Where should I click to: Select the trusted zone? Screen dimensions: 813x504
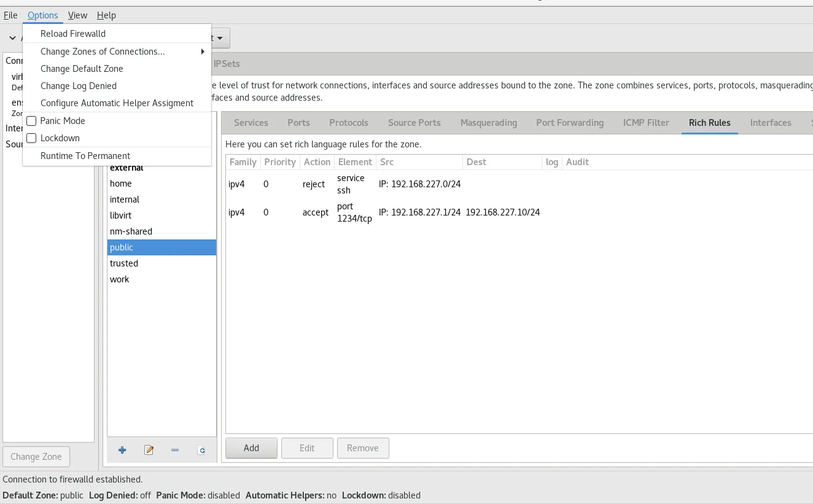[x=161, y=263]
